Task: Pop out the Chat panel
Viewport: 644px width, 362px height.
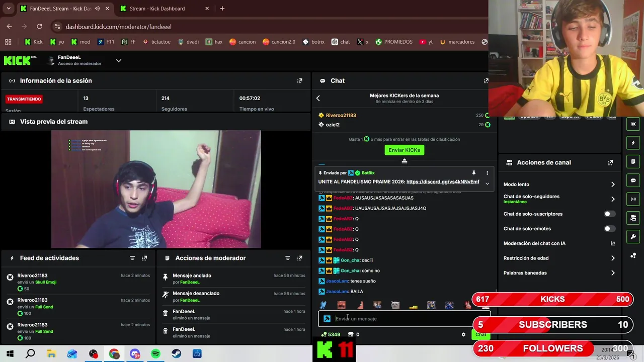Action: pos(486,80)
